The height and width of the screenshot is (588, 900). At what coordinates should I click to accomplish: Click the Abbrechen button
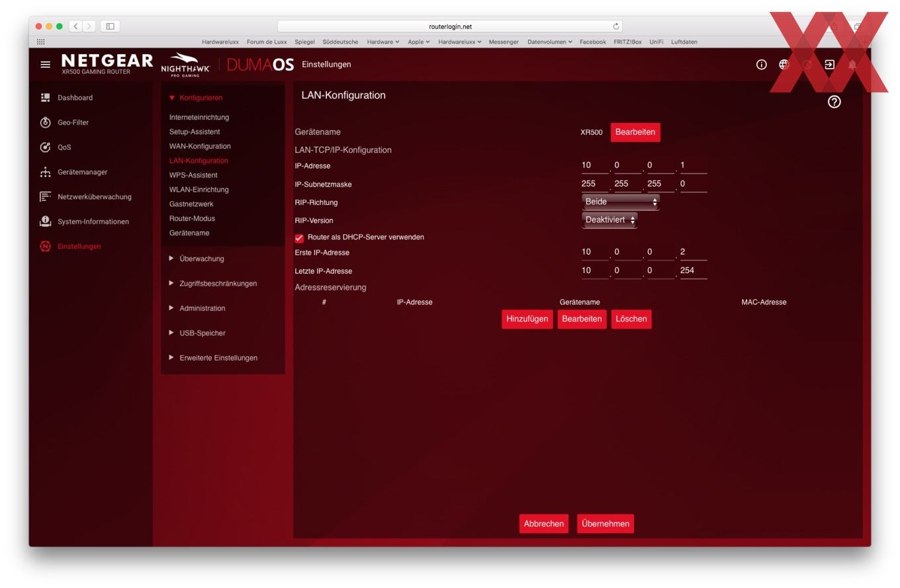[544, 524]
